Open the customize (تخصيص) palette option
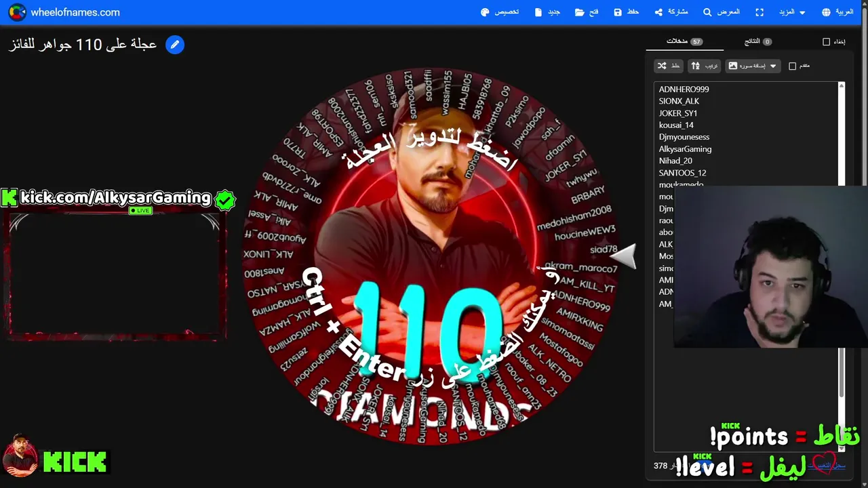868x488 pixels. tap(500, 12)
